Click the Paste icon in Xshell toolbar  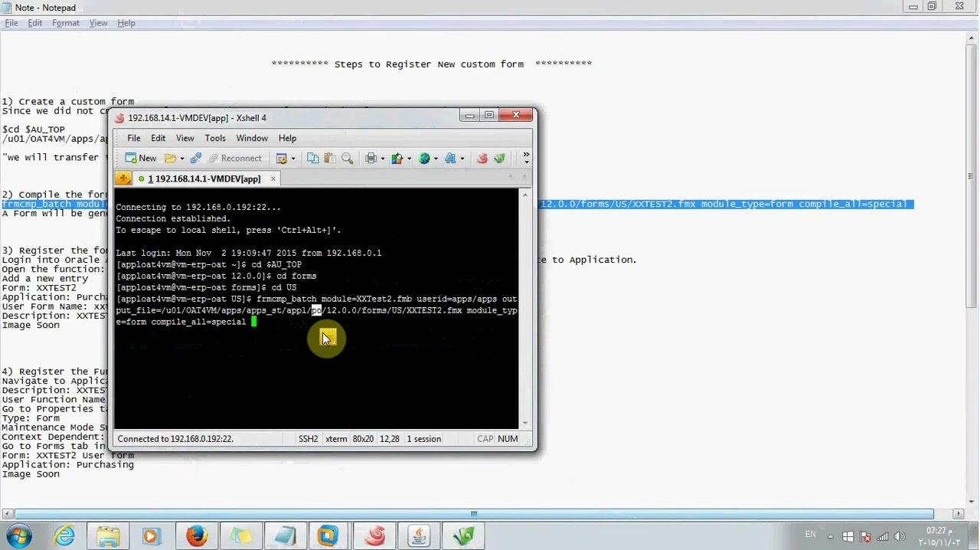(330, 159)
